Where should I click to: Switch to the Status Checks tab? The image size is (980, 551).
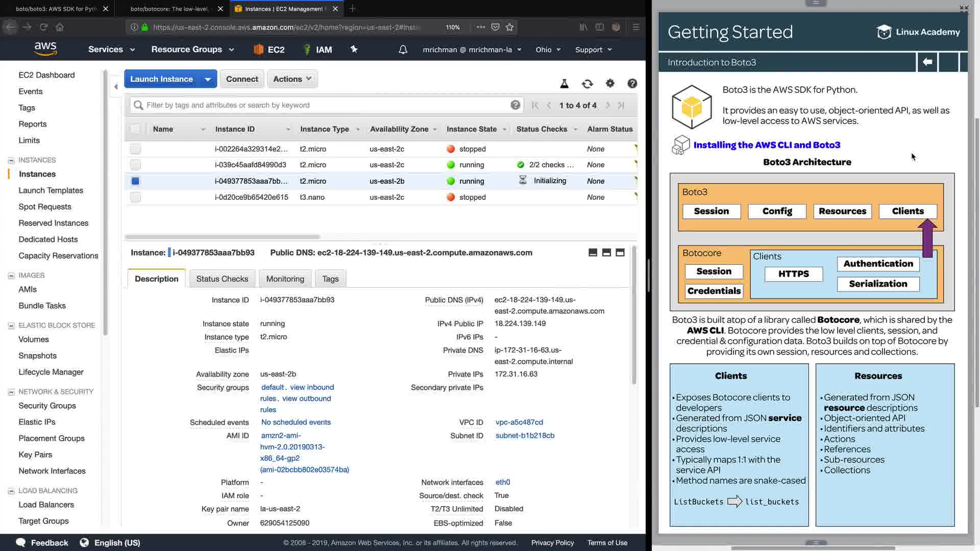point(222,279)
